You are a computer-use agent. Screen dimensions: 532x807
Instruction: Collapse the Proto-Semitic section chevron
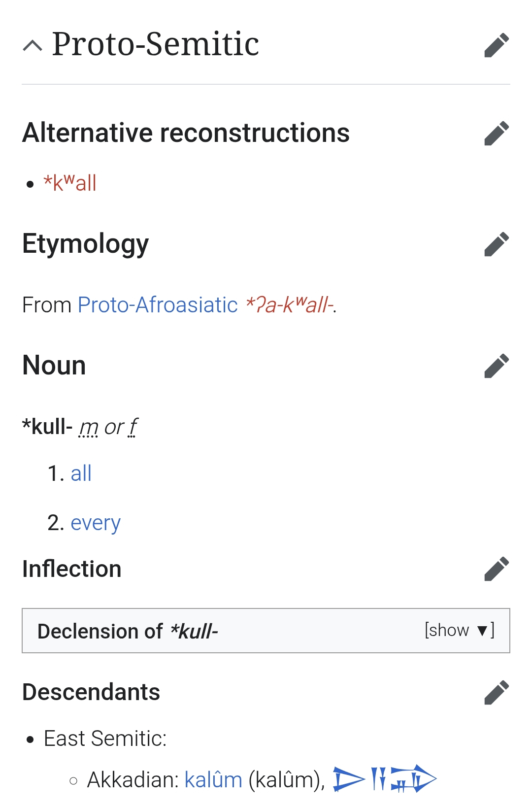[x=33, y=46]
